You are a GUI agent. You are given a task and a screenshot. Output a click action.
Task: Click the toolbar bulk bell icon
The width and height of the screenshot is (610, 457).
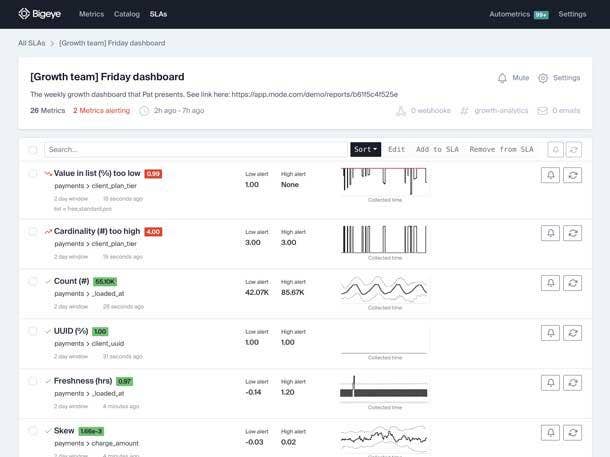click(x=555, y=149)
